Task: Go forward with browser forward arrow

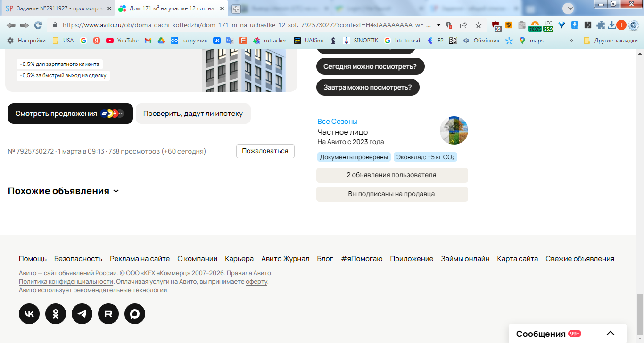Action: click(25, 25)
